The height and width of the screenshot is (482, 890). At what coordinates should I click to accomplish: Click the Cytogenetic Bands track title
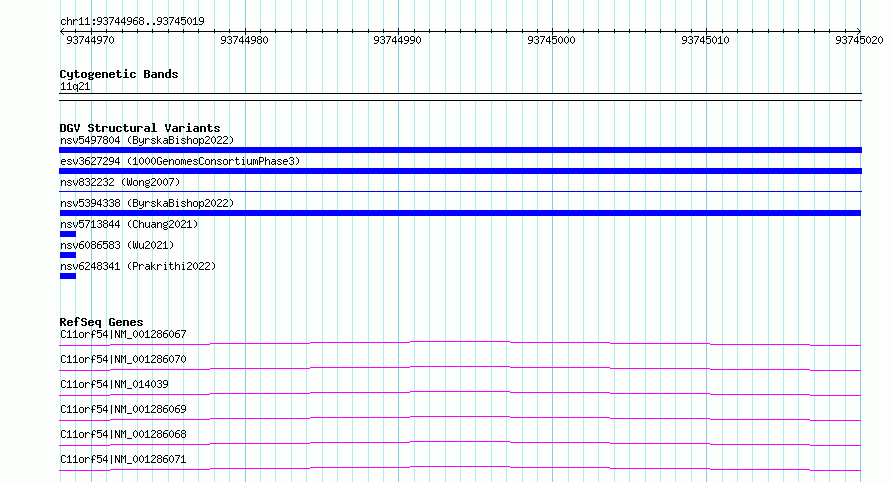click(119, 74)
